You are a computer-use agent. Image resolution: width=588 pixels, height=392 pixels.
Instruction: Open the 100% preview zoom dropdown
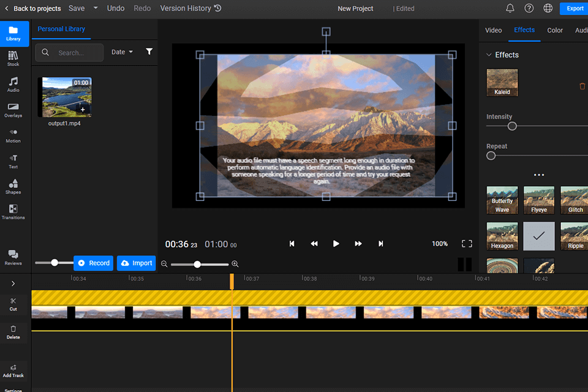(x=440, y=244)
